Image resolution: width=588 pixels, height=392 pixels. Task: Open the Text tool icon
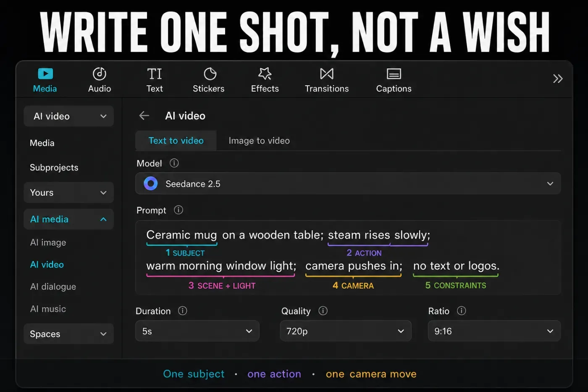point(155,74)
